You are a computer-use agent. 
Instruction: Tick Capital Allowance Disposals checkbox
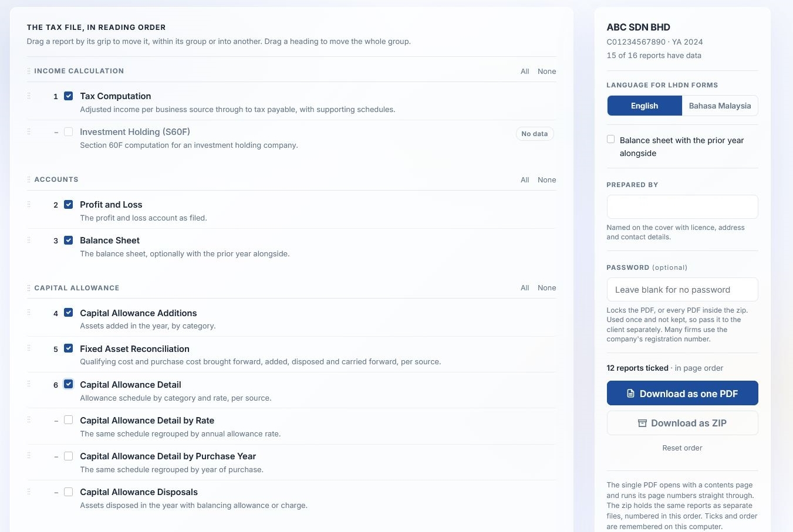(x=69, y=492)
